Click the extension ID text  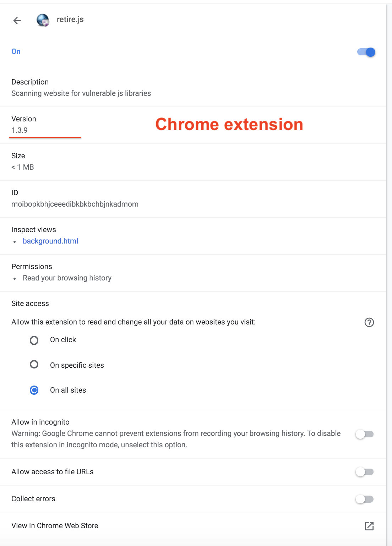point(75,204)
